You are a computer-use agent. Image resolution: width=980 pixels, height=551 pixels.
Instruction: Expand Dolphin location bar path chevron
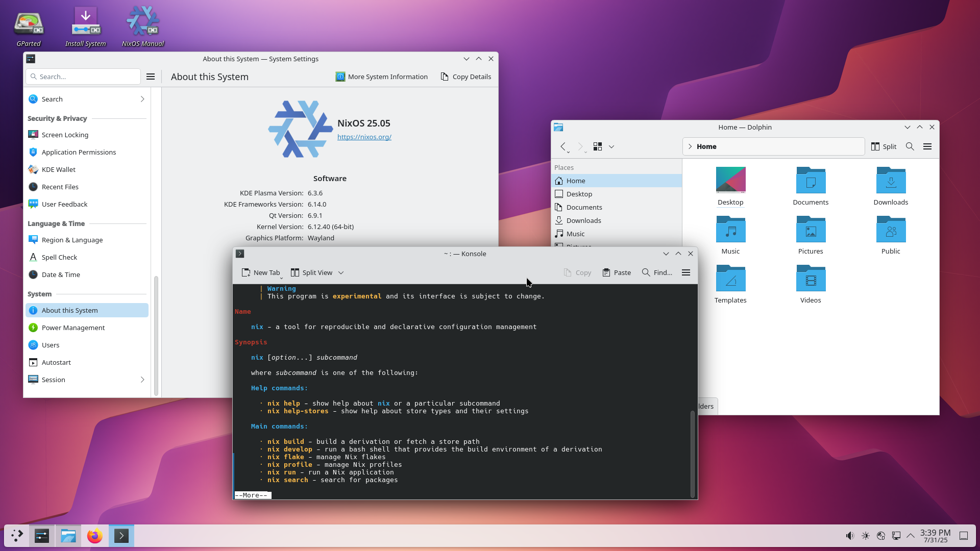pyautogui.click(x=690, y=146)
